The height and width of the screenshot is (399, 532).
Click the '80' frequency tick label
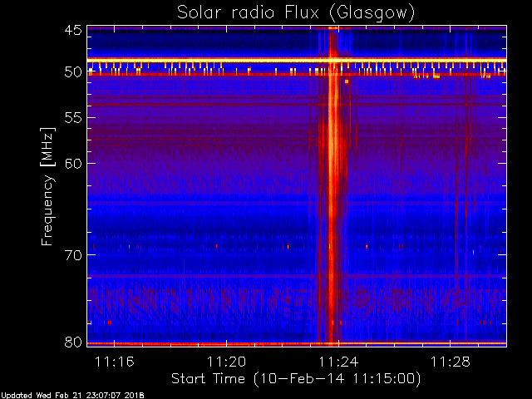[x=73, y=342]
